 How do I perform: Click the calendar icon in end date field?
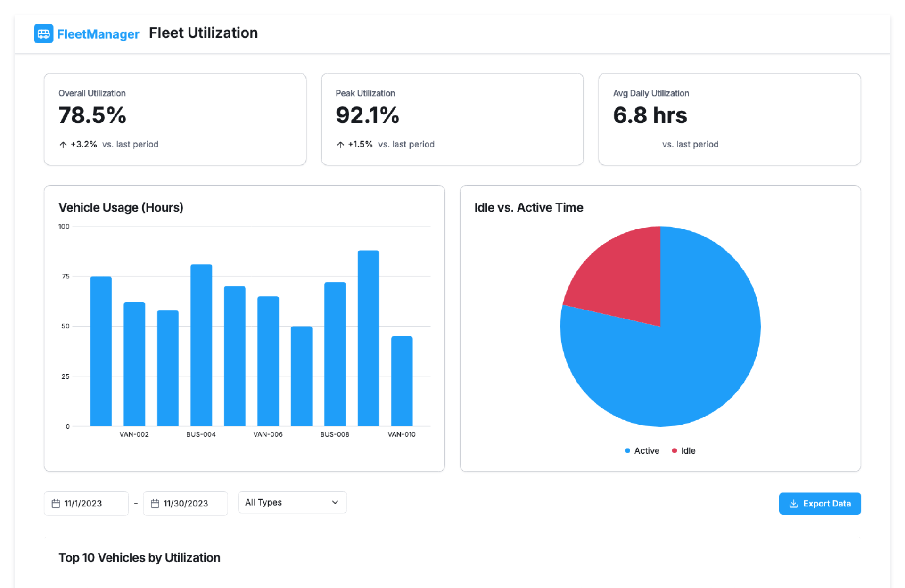(155, 504)
